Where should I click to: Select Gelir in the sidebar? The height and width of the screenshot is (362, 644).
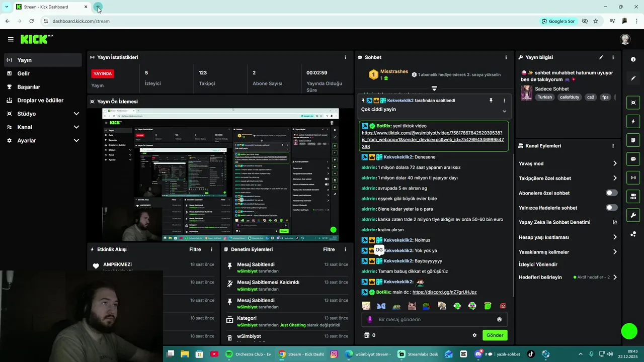(x=43, y=73)
